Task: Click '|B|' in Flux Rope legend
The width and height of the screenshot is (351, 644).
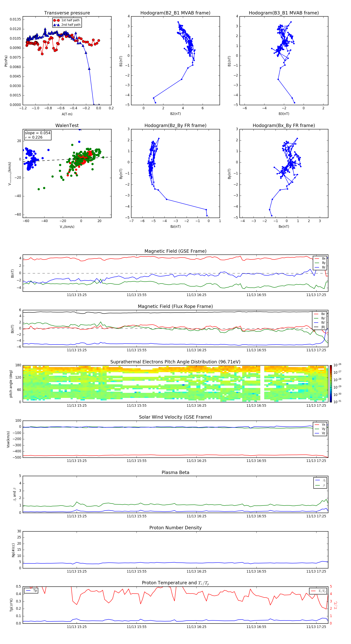Action: [320, 327]
